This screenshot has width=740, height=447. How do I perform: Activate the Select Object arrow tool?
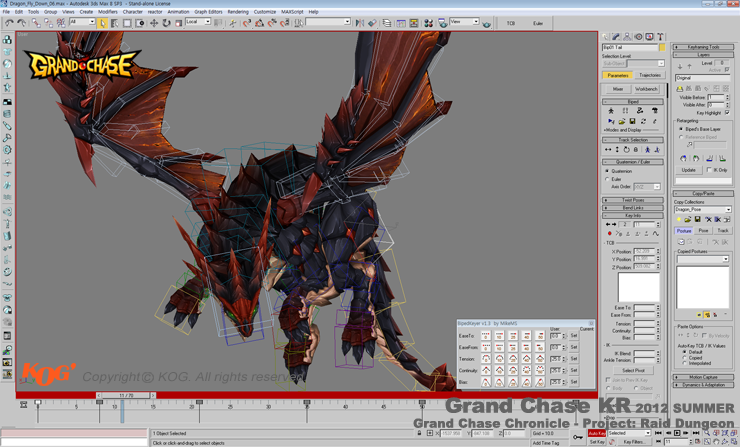click(102, 23)
